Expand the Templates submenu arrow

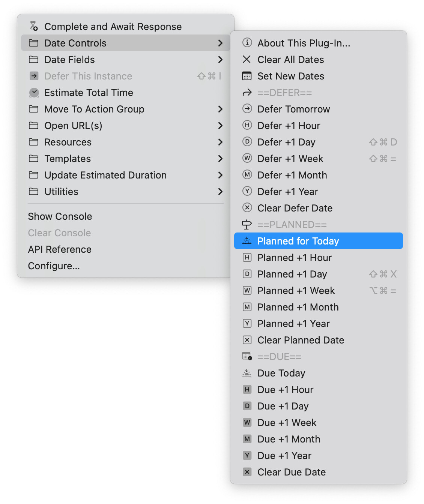click(x=220, y=159)
